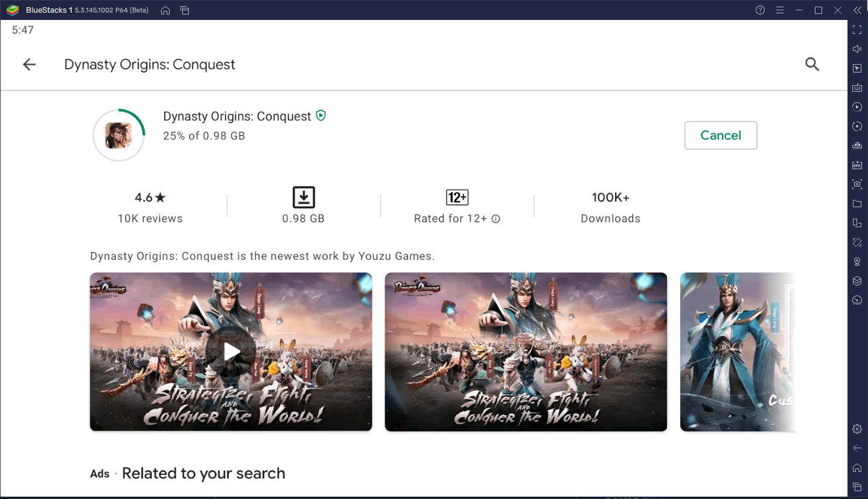
Task: Open the third character screenshot thumbnail
Action: (x=738, y=352)
